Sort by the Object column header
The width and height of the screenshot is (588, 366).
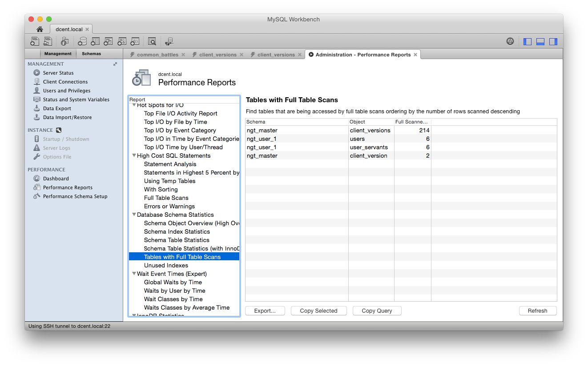point(371,122)
